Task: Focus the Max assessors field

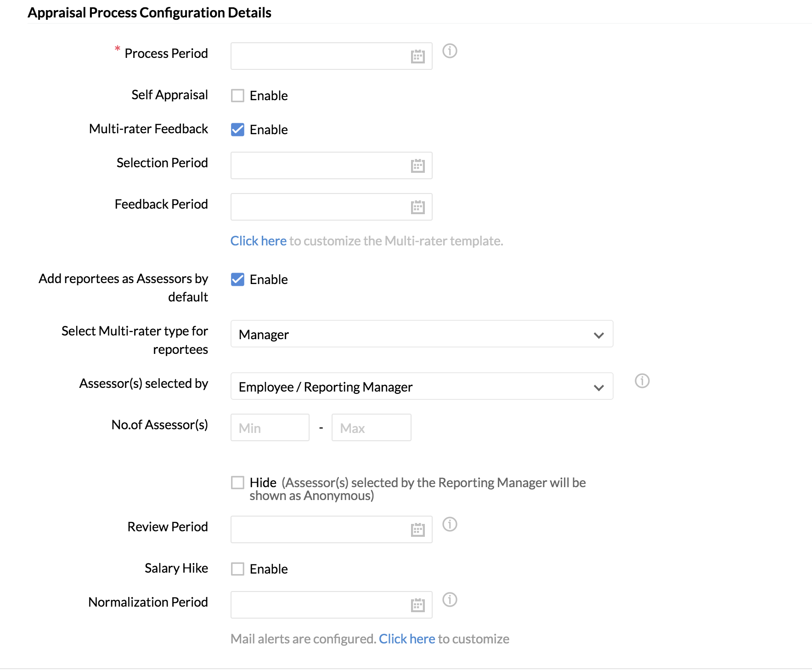Action: [371, 428]
